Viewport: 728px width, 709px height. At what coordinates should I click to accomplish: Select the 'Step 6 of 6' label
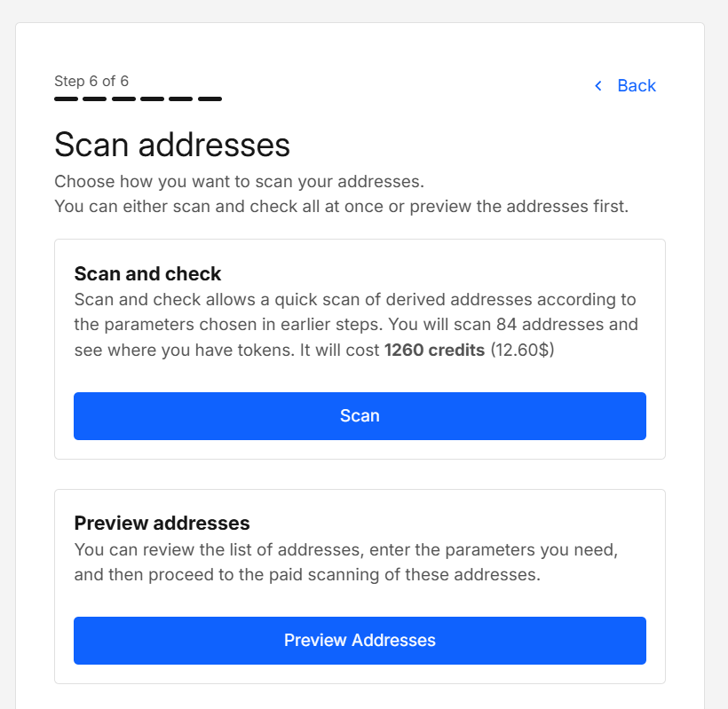coord(91,81)
